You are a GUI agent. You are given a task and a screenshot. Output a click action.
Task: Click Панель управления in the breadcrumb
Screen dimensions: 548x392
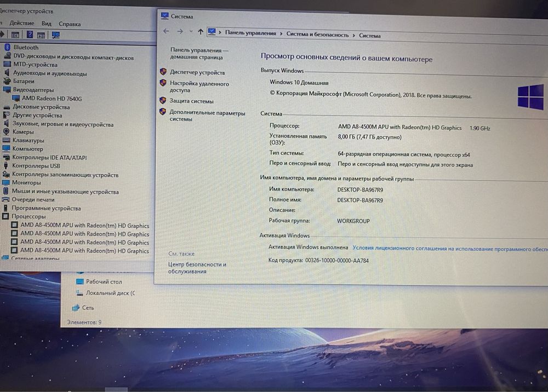[x=250, y=33]
